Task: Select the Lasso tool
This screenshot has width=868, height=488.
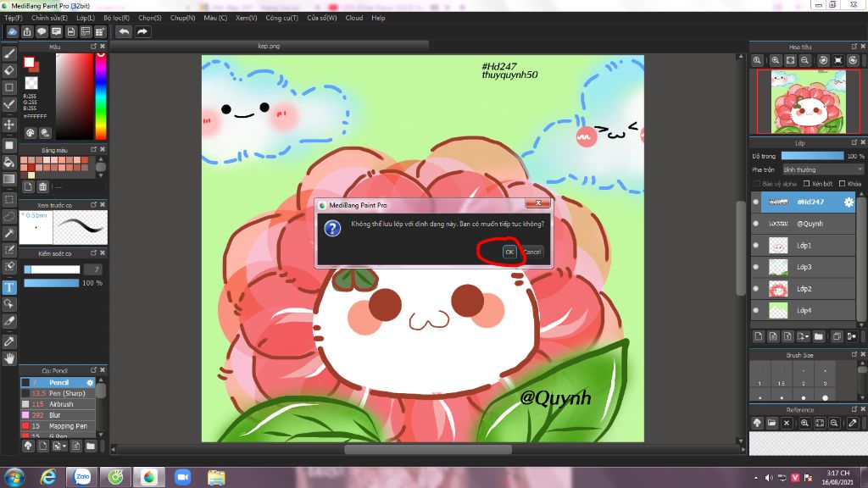Action: (x=8, y=216)
